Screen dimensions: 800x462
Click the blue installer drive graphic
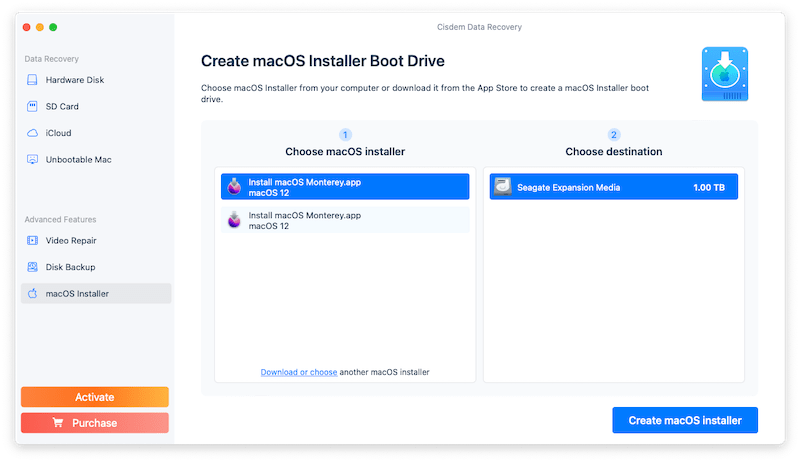click(x=724, y=74)
